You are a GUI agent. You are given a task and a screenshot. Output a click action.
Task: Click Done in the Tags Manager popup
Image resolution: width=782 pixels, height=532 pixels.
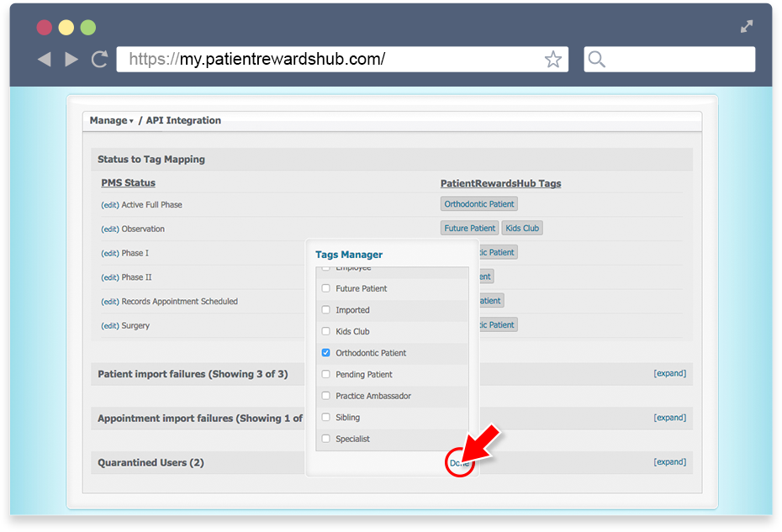459,463
